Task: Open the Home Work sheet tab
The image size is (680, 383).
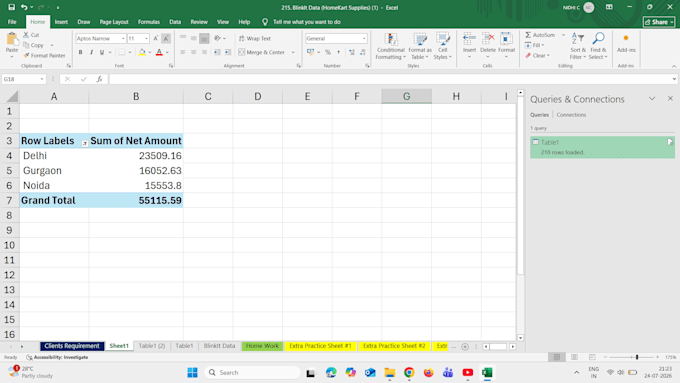Action: click(262, 346)
